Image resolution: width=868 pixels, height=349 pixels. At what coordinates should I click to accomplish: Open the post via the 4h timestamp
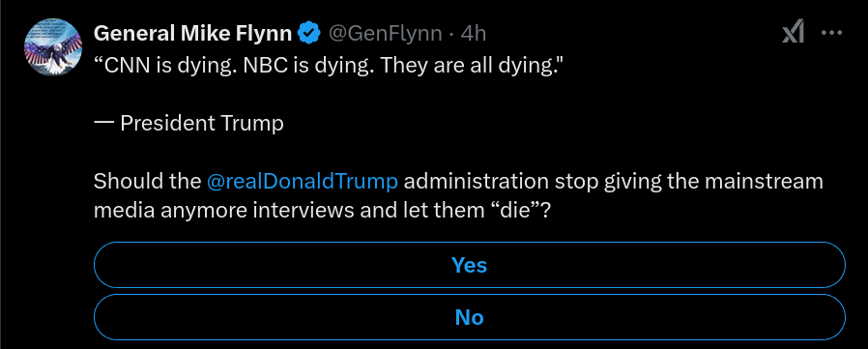pyautogui.click(x=474, y=34)
